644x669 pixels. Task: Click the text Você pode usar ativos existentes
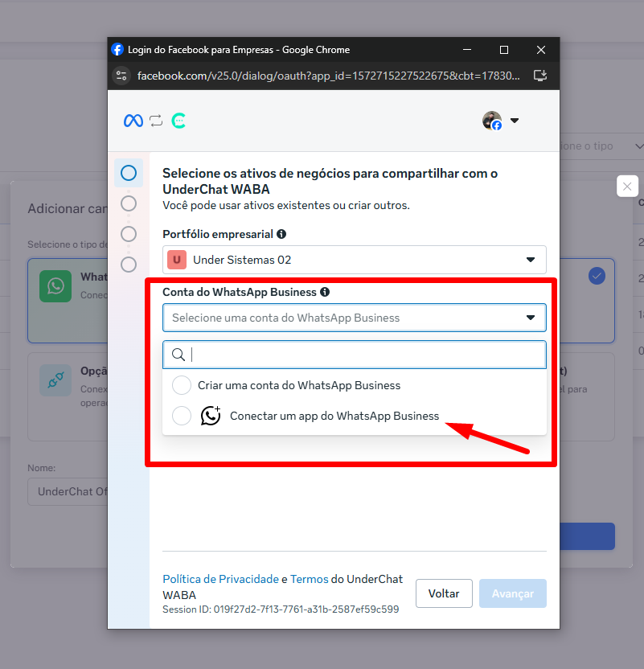click(x=285, y=205)
